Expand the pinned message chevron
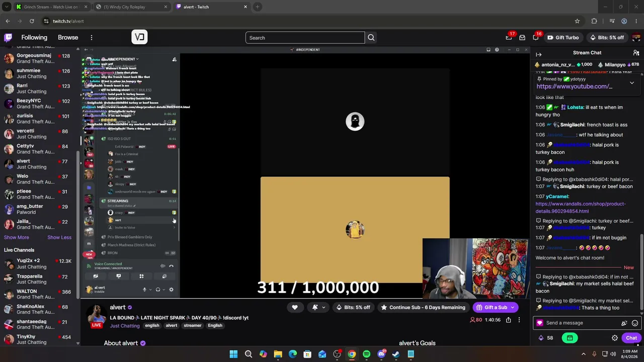Viewport: 644px width, 362px height. pos(632,83)
